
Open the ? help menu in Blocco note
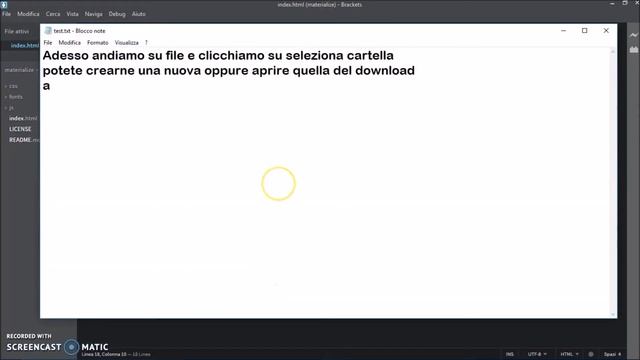(146, 42)
